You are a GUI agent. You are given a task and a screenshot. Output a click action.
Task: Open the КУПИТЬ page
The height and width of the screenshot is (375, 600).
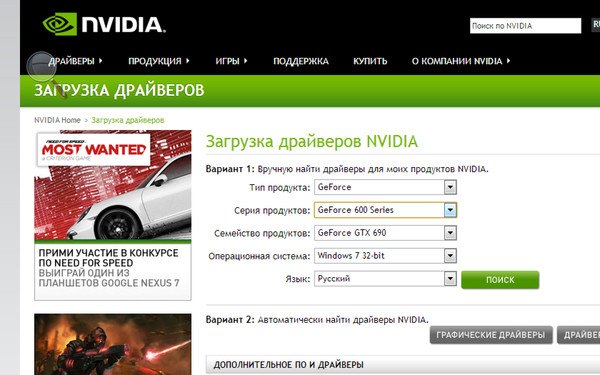click(370, 61)
